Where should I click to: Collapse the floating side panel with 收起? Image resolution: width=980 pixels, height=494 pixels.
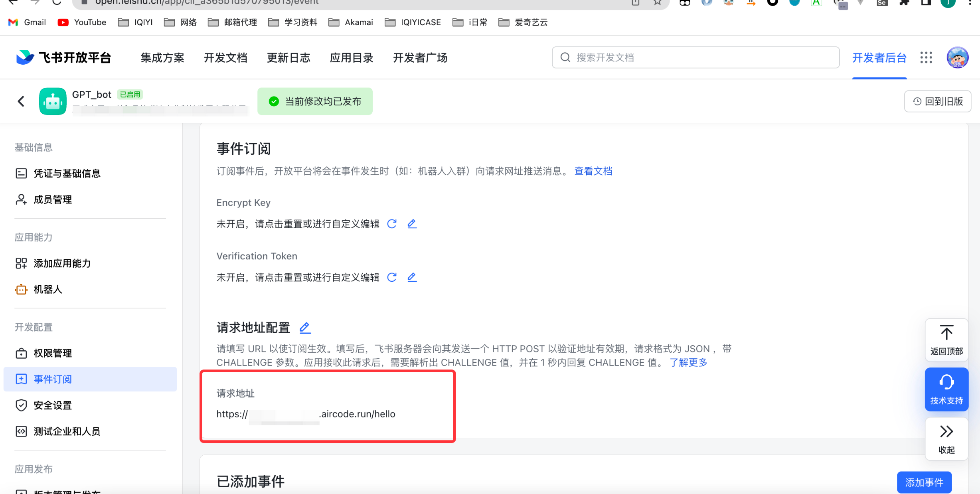946,439
